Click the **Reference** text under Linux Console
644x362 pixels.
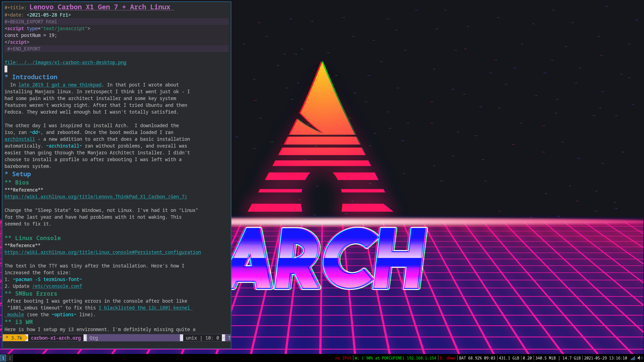[x=22, y=245]
